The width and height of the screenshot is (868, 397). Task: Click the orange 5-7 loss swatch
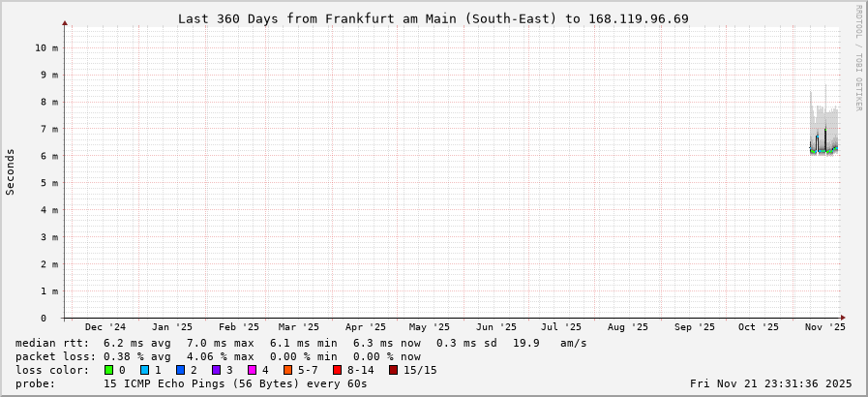[288, 370]
